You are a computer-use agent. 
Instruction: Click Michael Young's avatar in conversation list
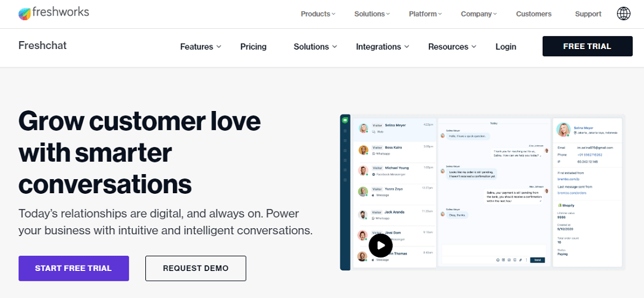(x=363, y=170)
